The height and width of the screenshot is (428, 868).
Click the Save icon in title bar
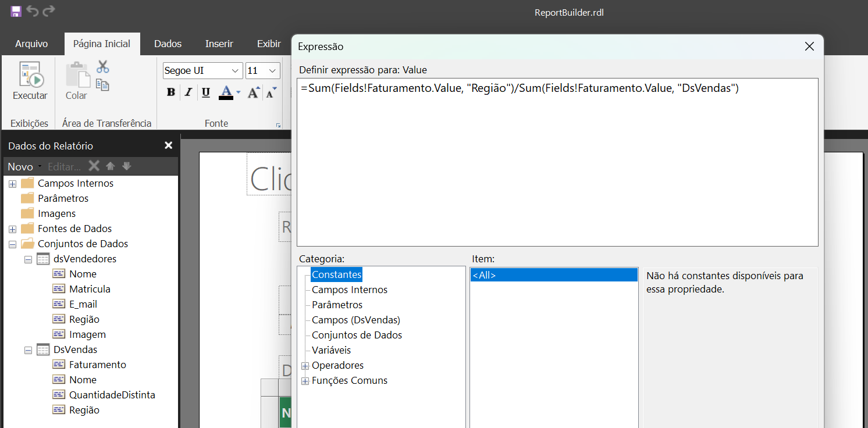point(16,11)
